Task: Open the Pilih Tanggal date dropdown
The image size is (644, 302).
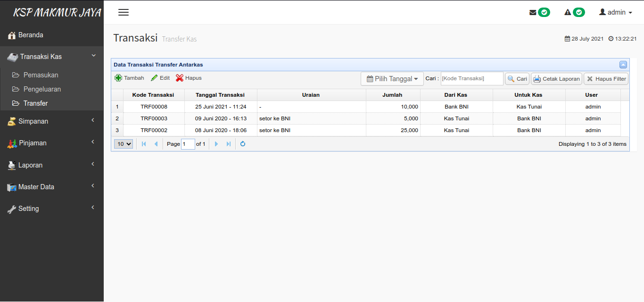Action: (392, 79)
